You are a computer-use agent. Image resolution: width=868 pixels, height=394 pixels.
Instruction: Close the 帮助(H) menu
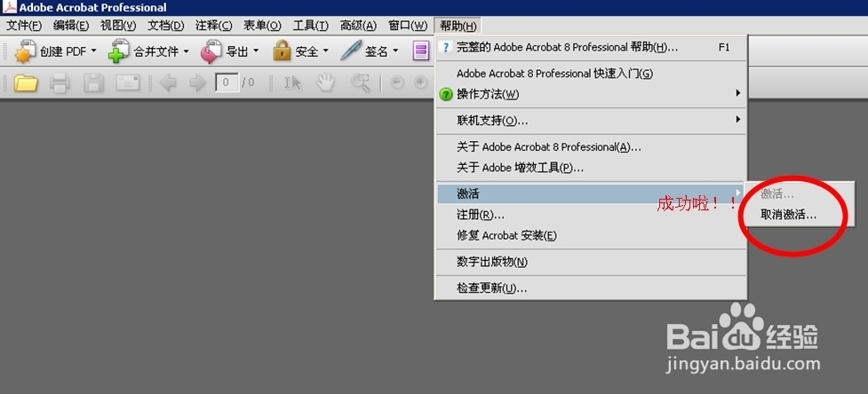point(458,26)
